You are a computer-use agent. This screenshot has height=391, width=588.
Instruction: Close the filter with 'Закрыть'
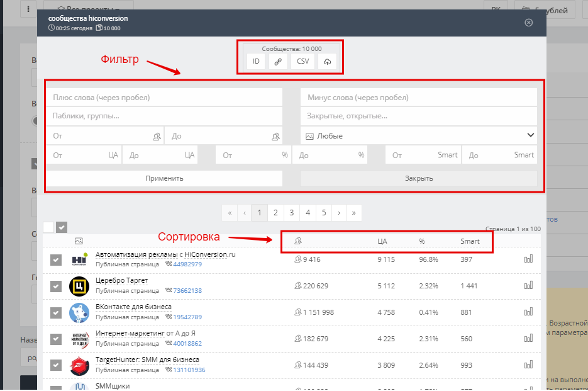[418, 178]
